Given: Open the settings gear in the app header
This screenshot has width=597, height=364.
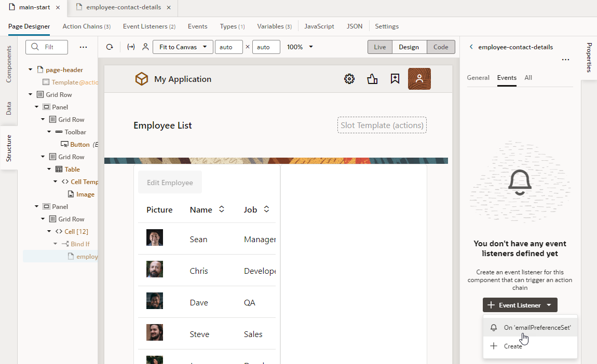Looking at the screenshot, I should point(349,79).
